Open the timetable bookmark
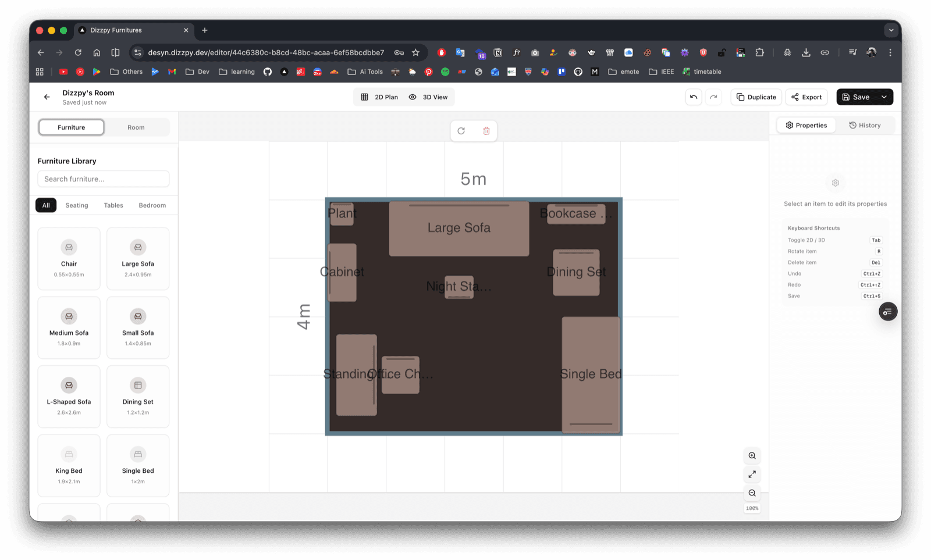The image size is (931, 560). tap(702, 72)
